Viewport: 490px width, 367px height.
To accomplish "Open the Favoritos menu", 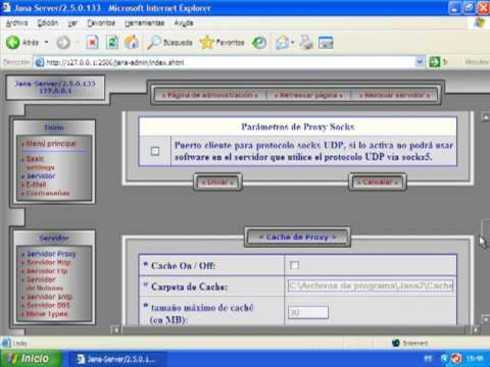I will click(x=101, y=23).
